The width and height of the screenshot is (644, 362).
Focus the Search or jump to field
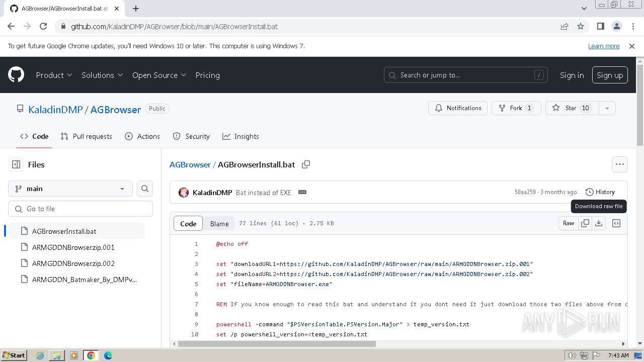click(x=466, y=75)
